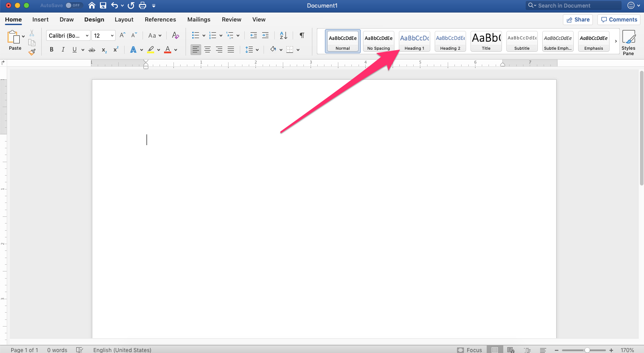Center align text
This screenshot has height=353, width=644.
(207, 50)
